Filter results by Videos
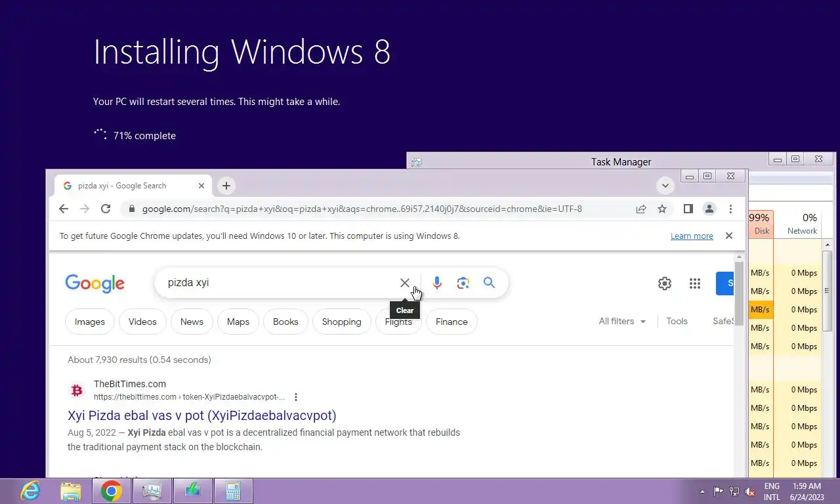 (142, 322)
